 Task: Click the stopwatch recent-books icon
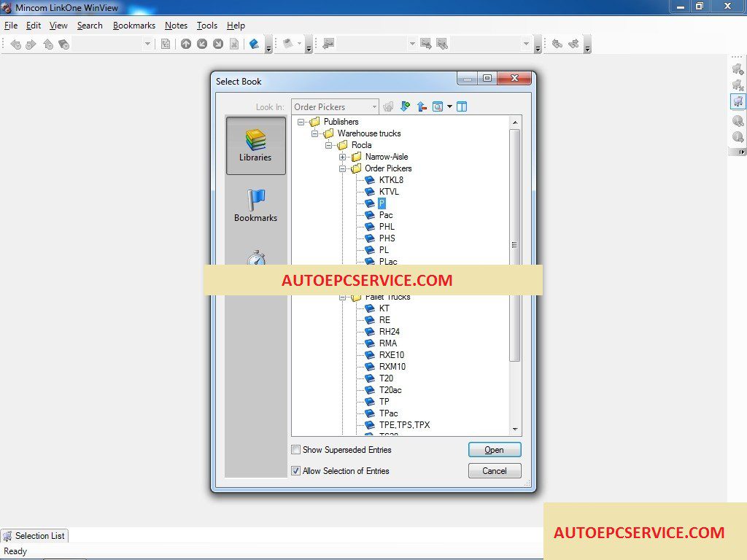coord(256,257)
